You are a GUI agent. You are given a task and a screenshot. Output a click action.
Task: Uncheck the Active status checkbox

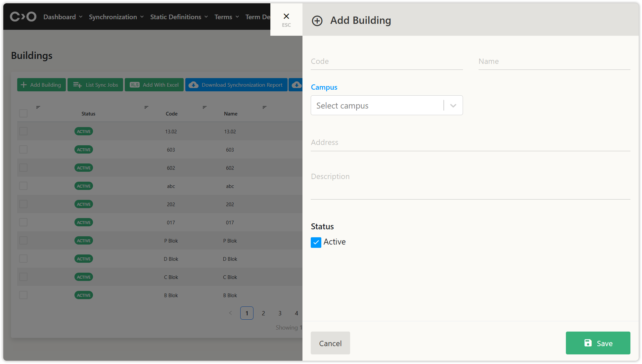[x=316, y=243]
